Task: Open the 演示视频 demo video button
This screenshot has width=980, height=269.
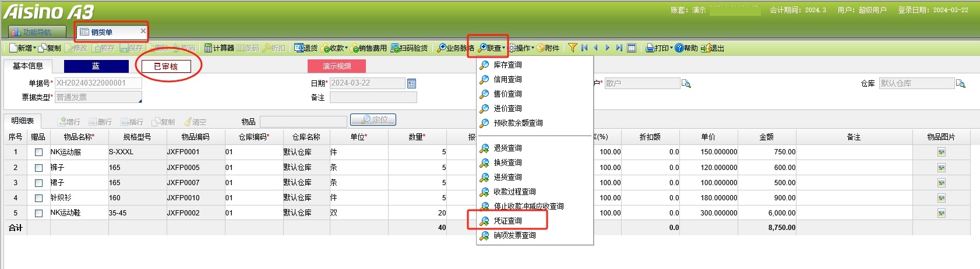Action: (337, 66)
